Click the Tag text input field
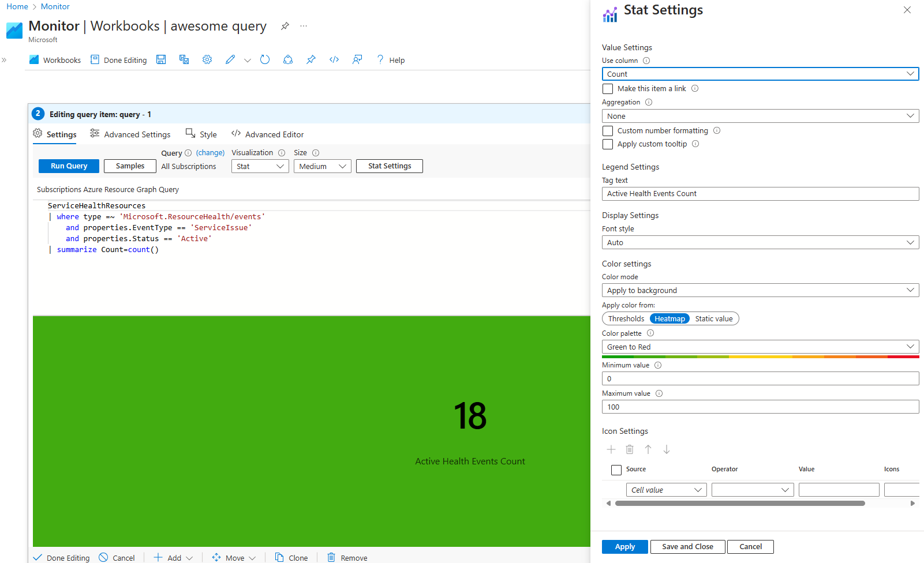 (760, 194)
